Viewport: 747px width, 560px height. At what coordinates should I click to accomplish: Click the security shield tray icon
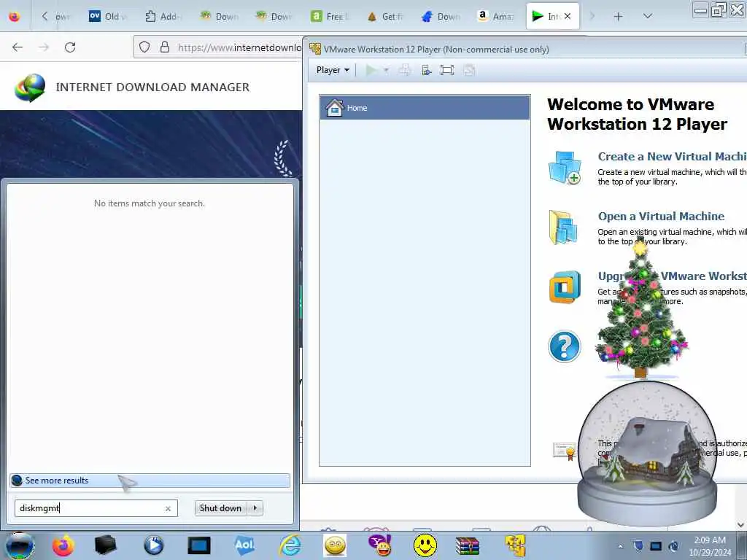(x=638, y=546)
